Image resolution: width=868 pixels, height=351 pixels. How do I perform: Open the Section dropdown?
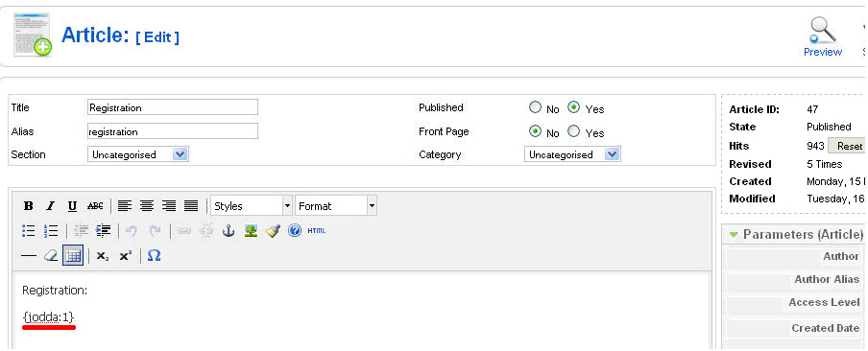(x=138, y=154)
